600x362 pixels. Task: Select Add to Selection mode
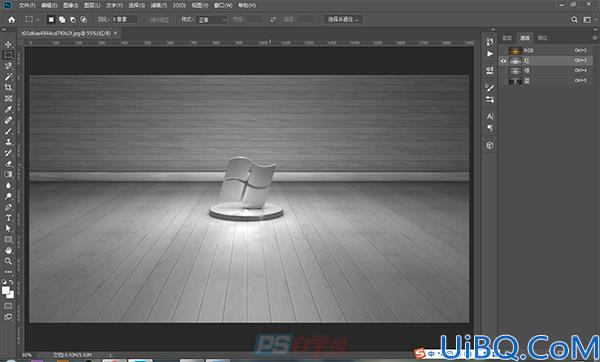coord(62,20)
